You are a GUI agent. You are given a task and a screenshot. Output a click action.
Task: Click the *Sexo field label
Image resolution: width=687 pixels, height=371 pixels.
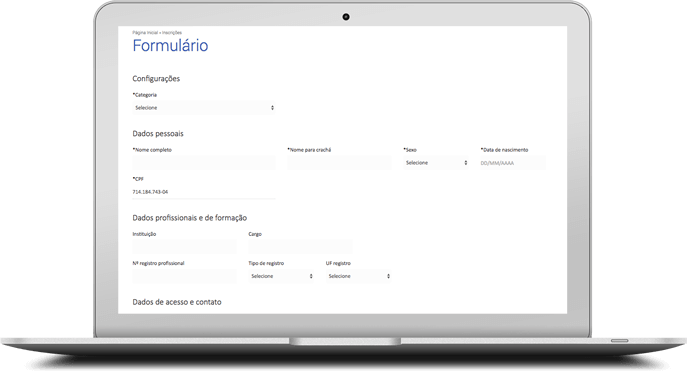click(410, 150)
